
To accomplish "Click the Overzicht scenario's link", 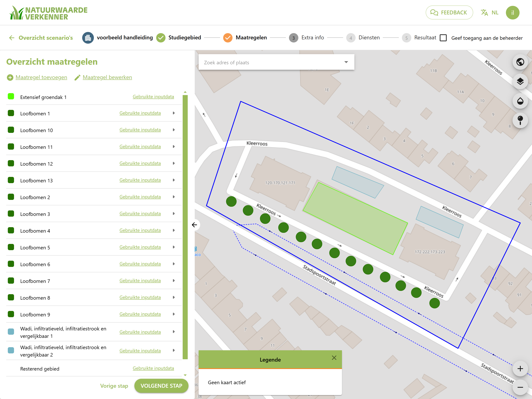I will 46,38.
